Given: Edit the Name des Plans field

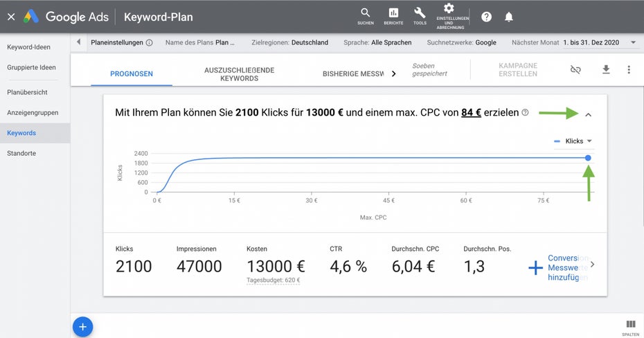Looking at the screenshot, I should coord(200,43).
